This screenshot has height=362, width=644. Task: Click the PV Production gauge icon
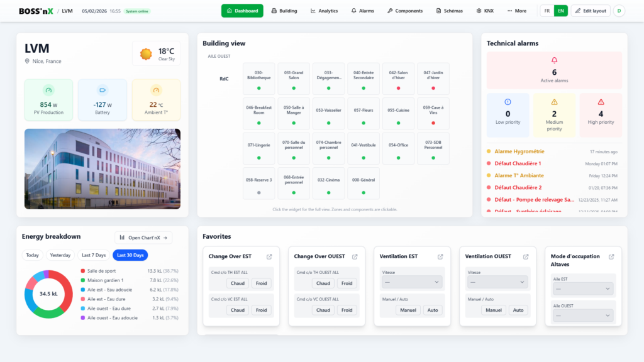point(48,90)
